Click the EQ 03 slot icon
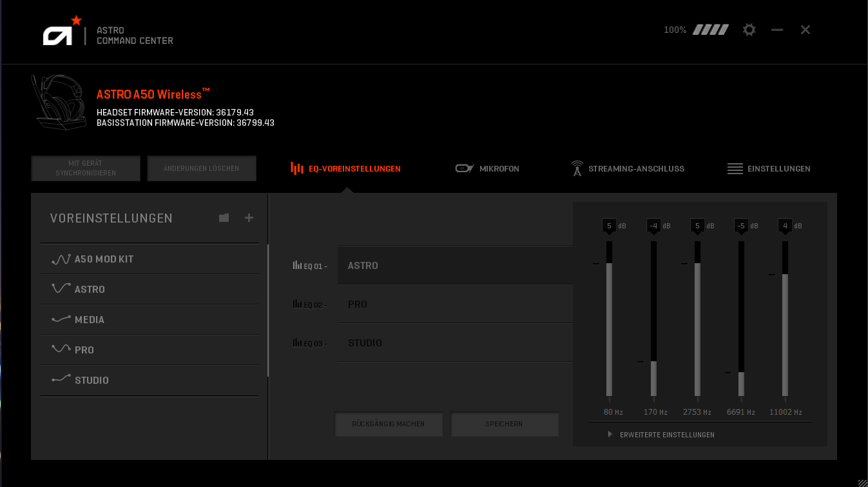The height and width of the screenshot is (487, 868). (297, 343)
